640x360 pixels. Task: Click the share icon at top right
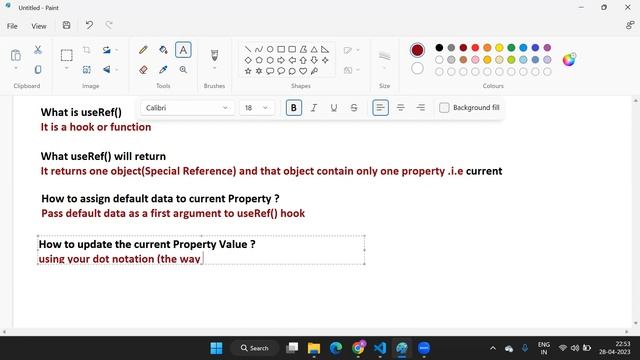630,25
